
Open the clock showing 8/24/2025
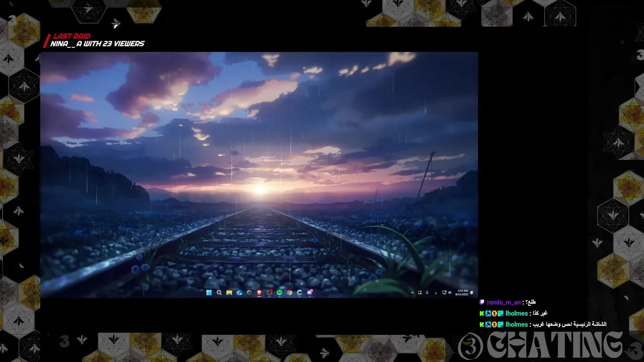pos(462,293)
